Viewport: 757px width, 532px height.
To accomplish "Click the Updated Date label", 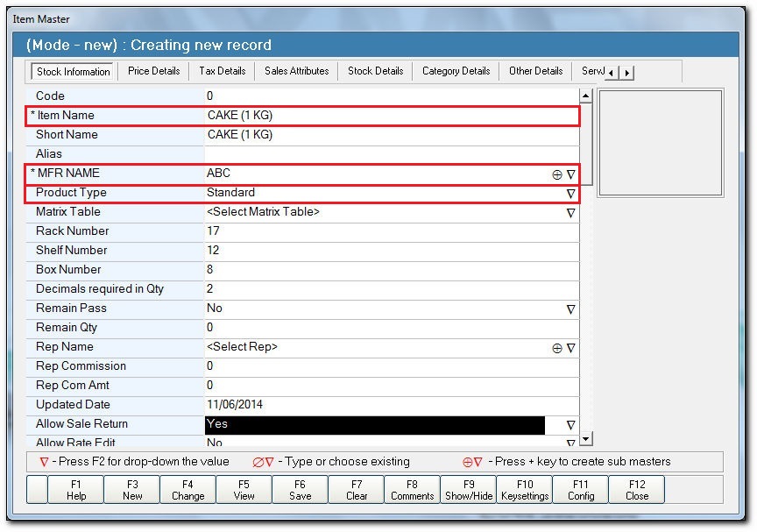I will coord(73,405).
